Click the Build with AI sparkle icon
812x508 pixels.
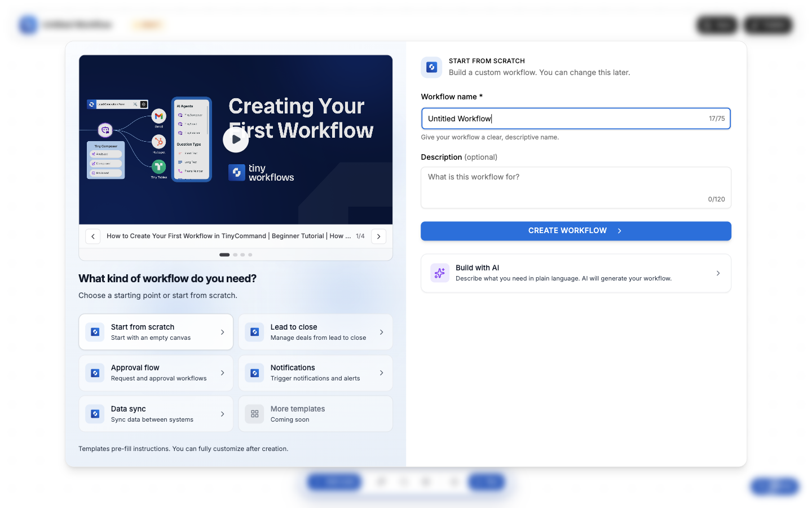point(440,273)
